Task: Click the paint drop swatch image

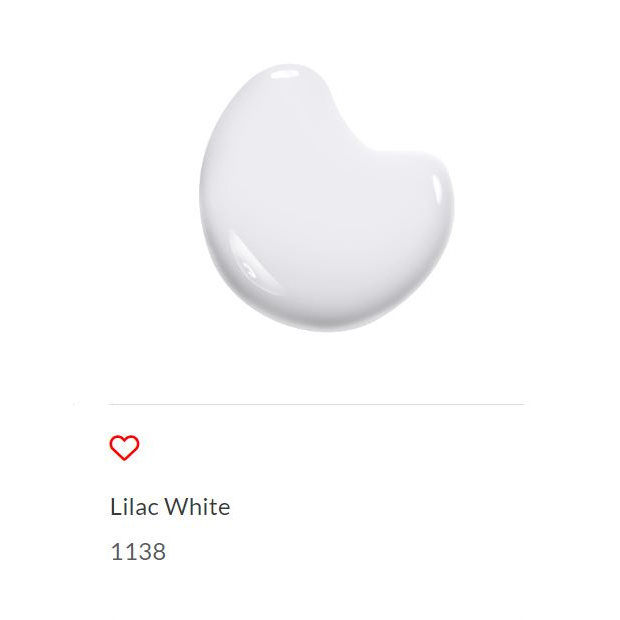Action: [x=327, y=198]
